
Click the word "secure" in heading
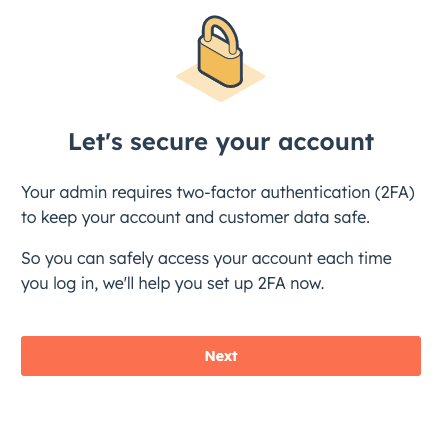pos(169,143)
